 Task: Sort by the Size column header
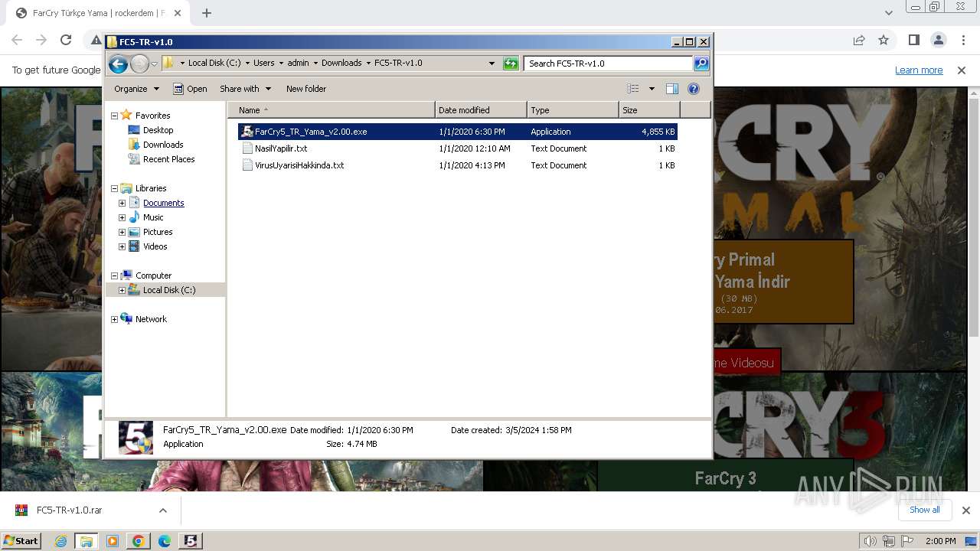649,110
